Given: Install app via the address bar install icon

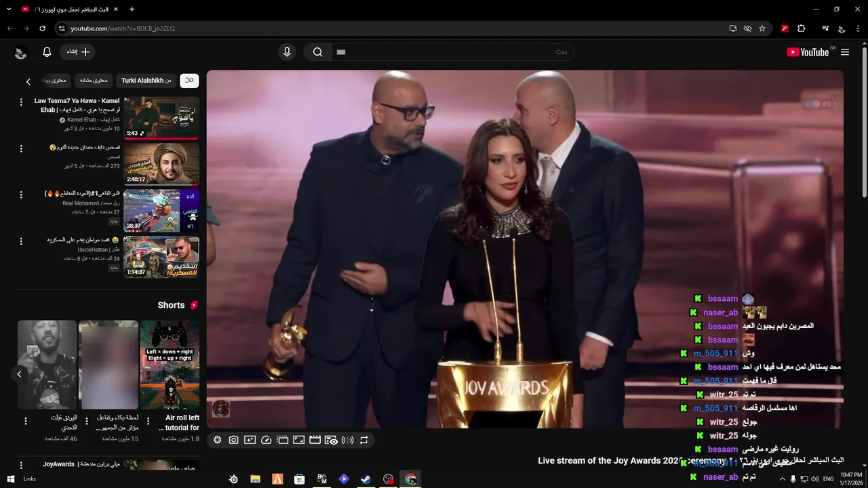Looking at the screenshot, I should [x=733, y=28].
